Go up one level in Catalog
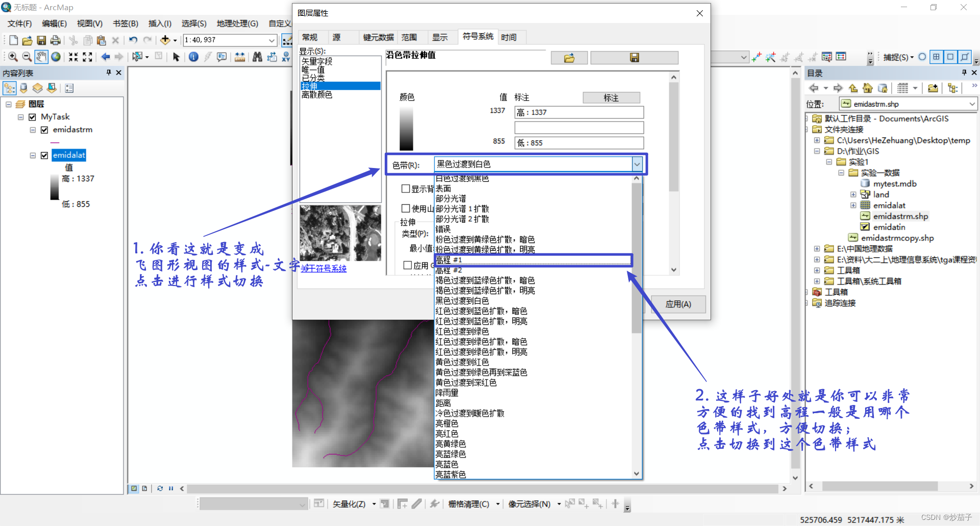 [853, 88]
